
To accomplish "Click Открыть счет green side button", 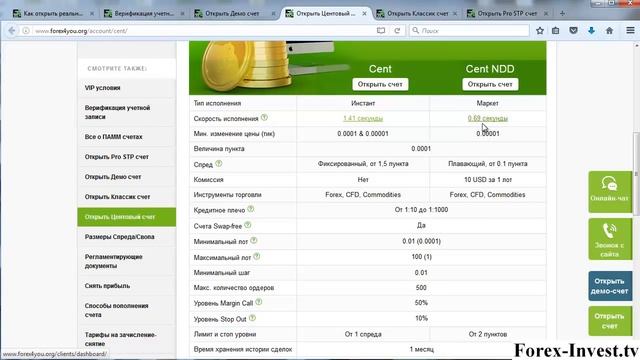I will [610, 321].
